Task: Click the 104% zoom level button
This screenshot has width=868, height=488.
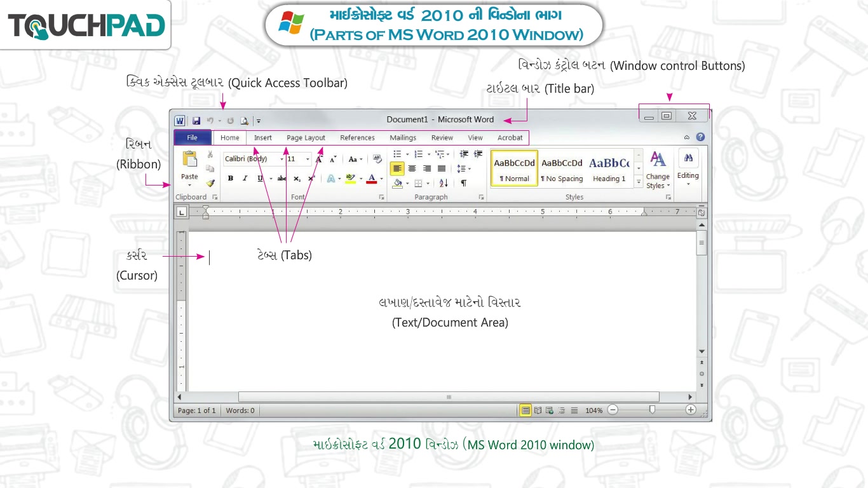Action: [594, 410]
